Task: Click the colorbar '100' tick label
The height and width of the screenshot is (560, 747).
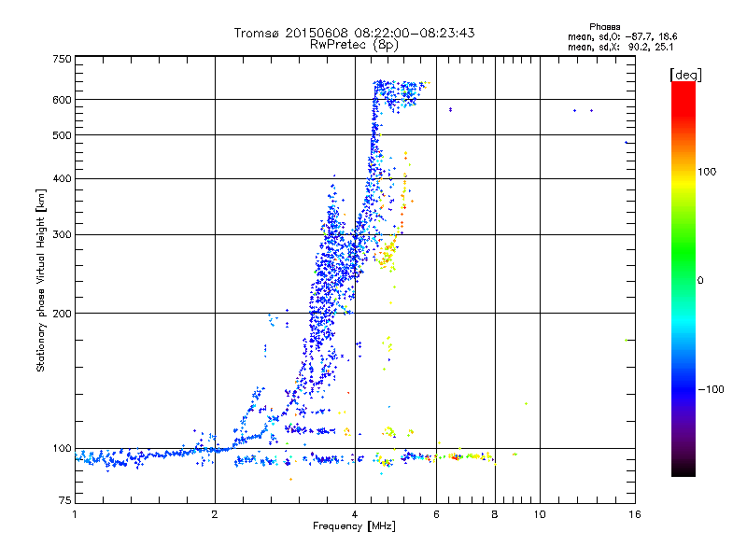Action: click(707, 172)
